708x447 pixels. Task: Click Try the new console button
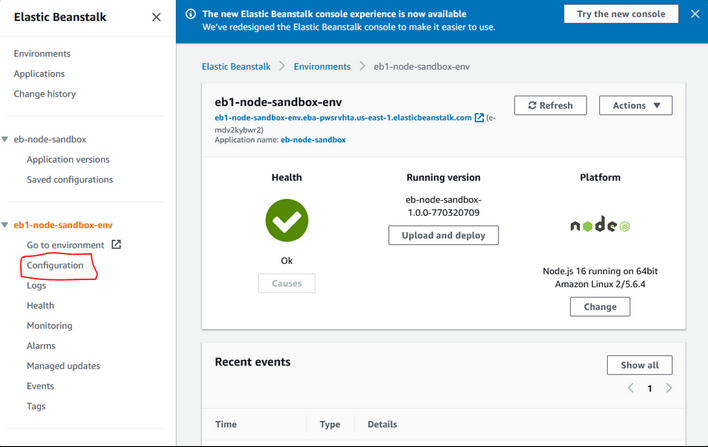tap(621, 14)
